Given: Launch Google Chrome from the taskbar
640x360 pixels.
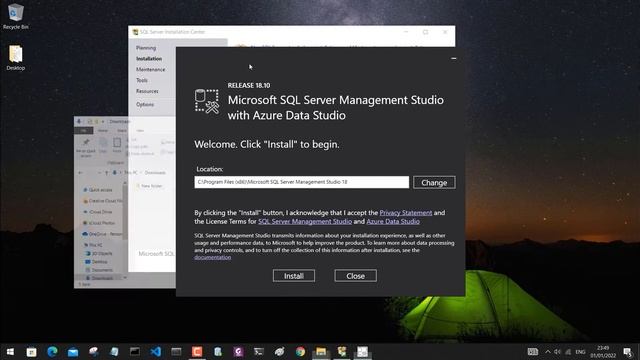Looking at the screenshot, I should click(x=300, y=351).
